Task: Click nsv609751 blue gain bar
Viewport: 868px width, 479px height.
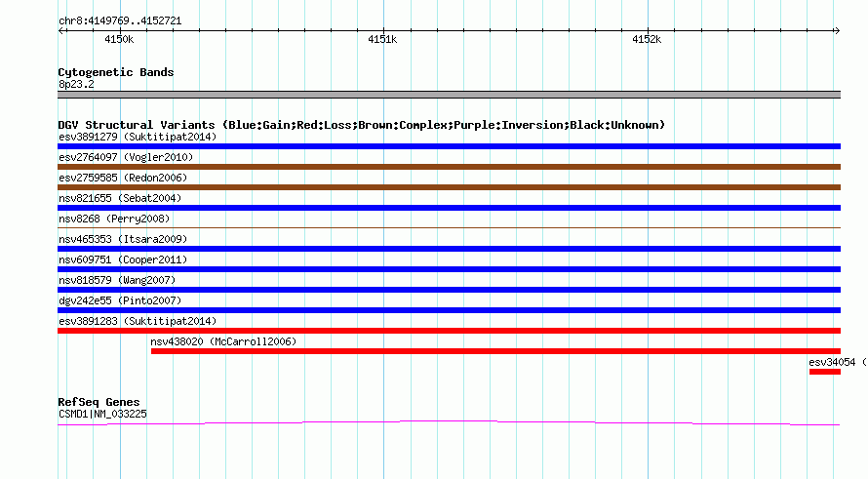Action: [449, 269]
